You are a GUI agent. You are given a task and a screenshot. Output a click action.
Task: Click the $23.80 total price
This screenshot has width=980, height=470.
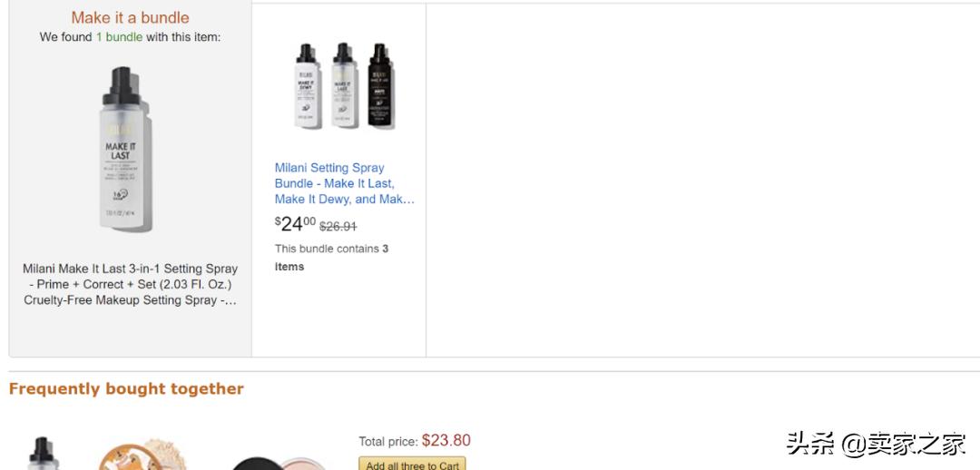tap(446, 441)
